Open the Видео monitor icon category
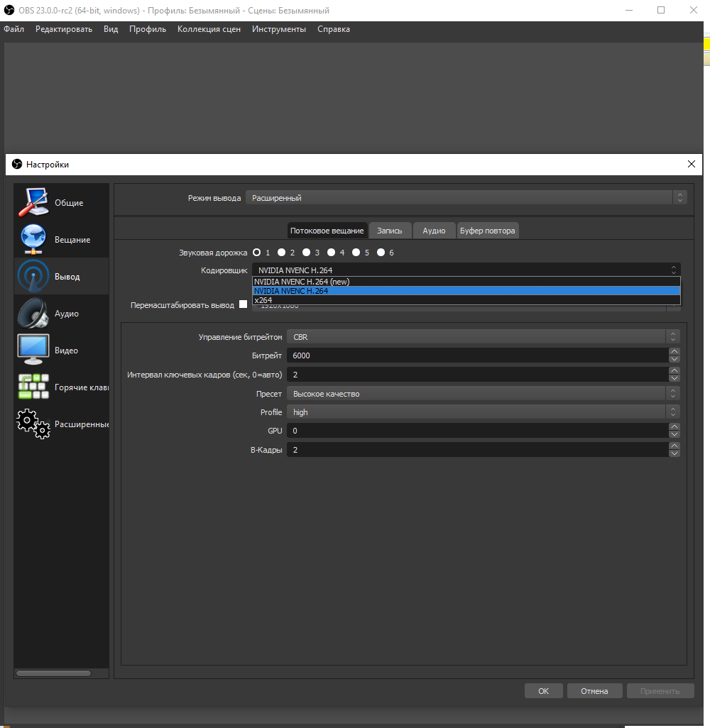This screenshot has width=710, height=728. [61, 350]
